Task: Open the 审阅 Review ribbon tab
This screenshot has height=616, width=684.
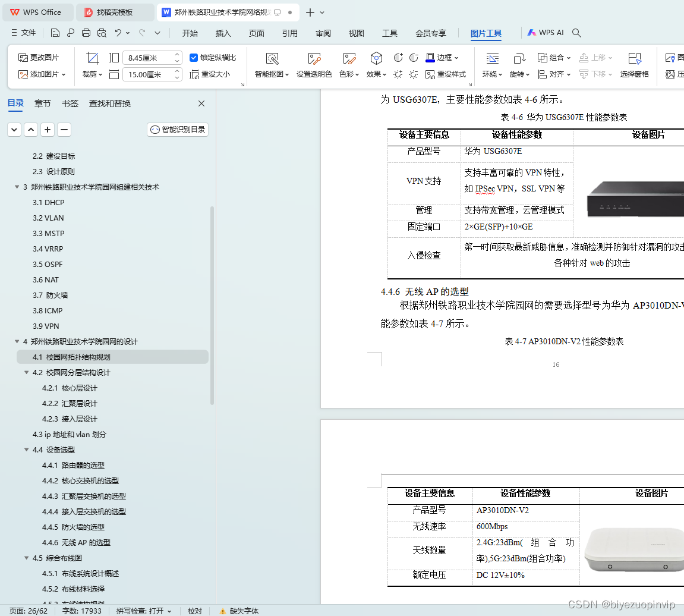Action: (x=323, y=33)
